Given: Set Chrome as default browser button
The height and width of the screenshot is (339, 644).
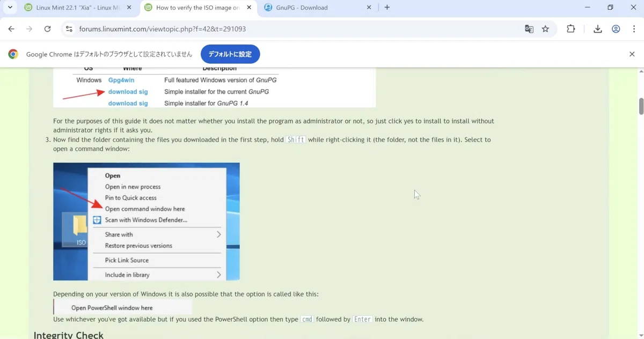Looking at the screenshot, I should pyautogui.click(x=230, y=54).
